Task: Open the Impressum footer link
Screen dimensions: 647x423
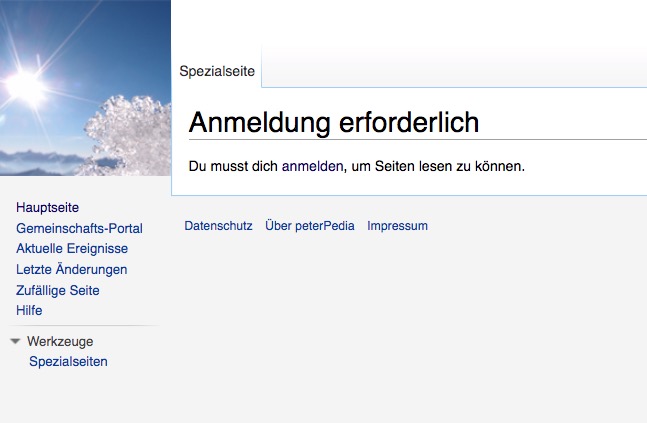Action: pos(397,226)
